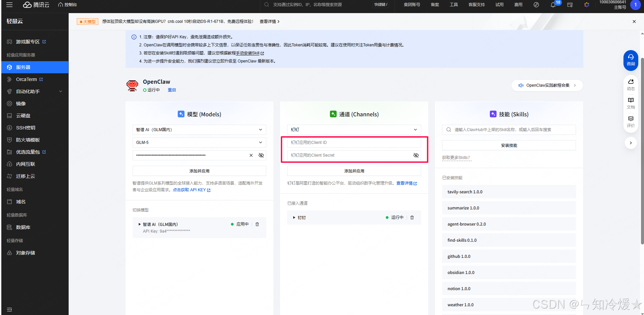The width and height of the screenshot is (644, 315).
Task: Delete the connected 钉钉 channel
Action: click(412, 218)
